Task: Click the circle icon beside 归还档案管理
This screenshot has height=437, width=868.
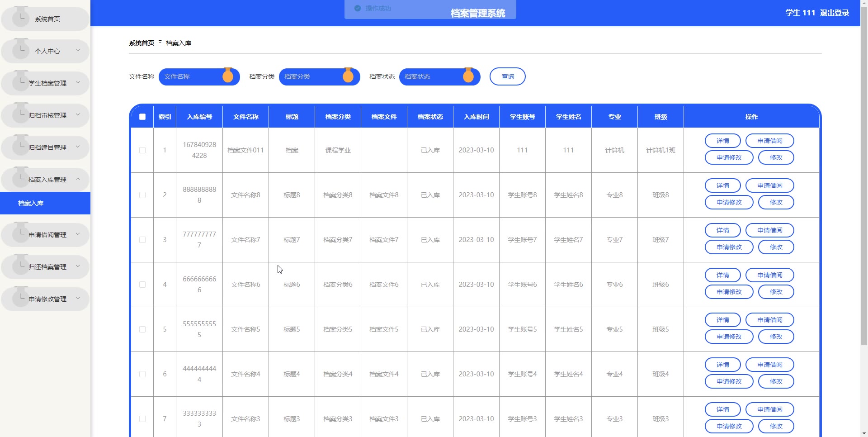Action: click(21, 266)
